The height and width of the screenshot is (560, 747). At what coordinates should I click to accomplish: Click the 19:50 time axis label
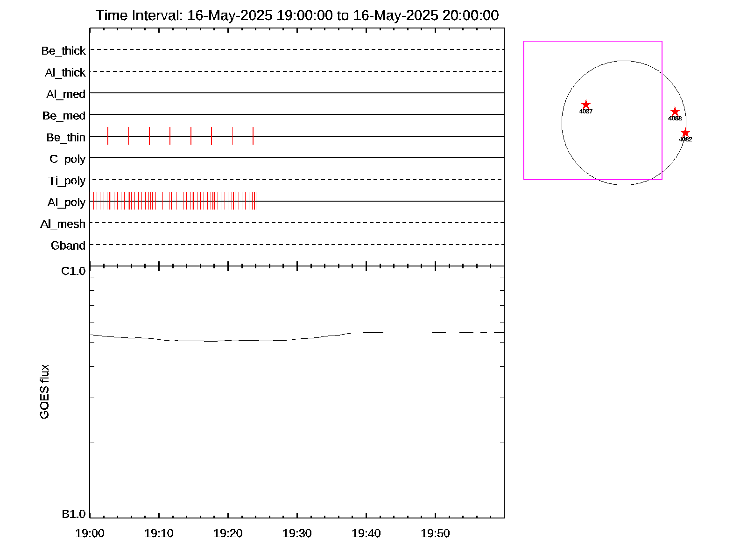(435, 533)
